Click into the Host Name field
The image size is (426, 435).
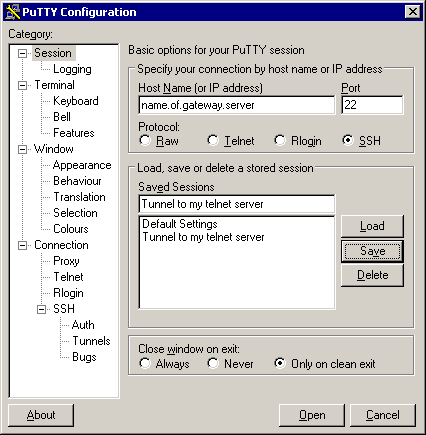[237, 105]
